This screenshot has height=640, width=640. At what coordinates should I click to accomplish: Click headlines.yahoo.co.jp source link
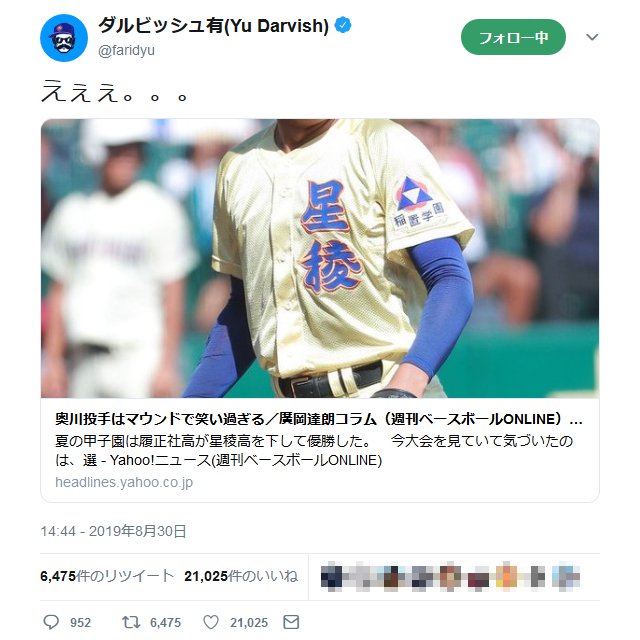[x=124, y=482]
